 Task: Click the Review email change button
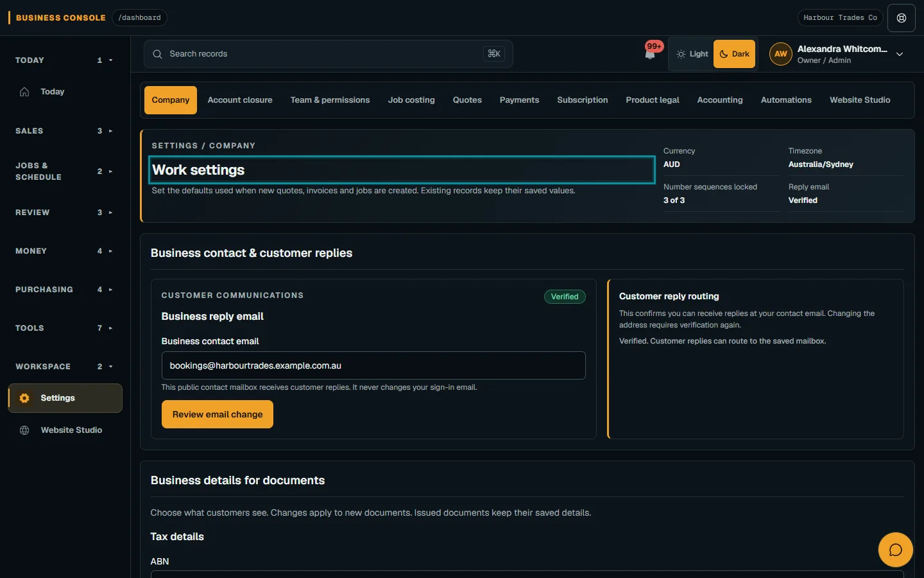coord(218,414)
